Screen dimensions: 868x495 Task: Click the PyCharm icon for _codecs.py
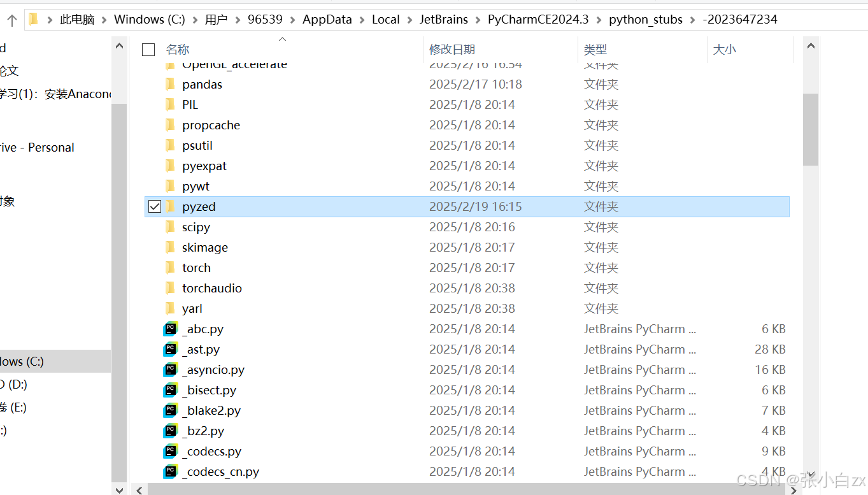(170, 451)
